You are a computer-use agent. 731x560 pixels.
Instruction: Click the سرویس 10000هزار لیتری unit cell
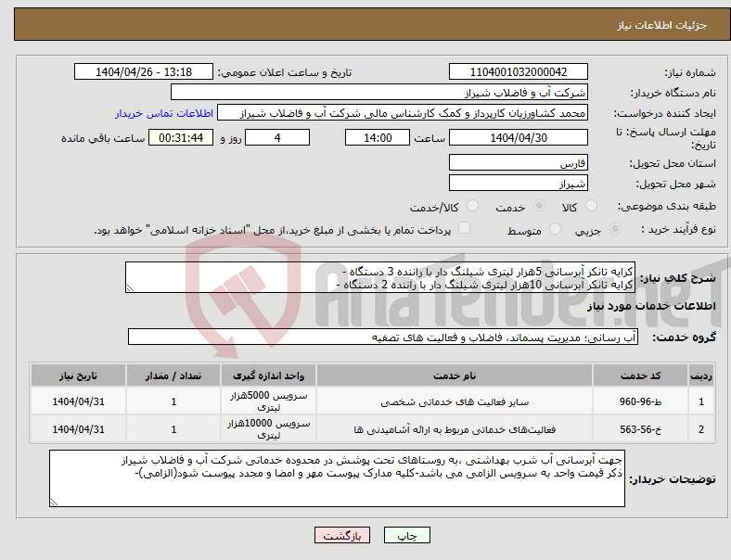268,429
